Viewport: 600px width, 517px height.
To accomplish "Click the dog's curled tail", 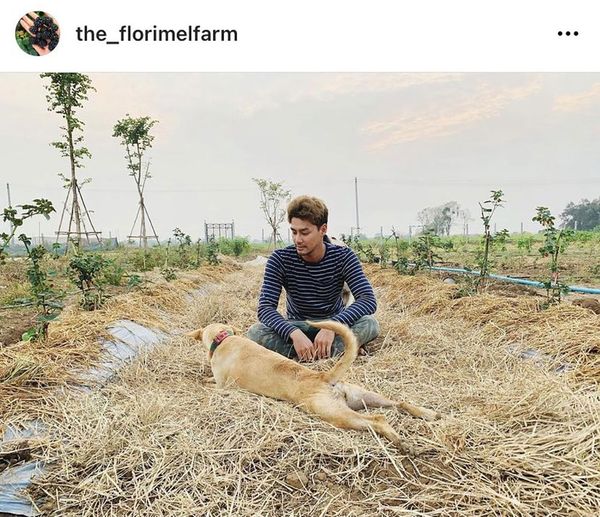I will (x=338, y=349).
